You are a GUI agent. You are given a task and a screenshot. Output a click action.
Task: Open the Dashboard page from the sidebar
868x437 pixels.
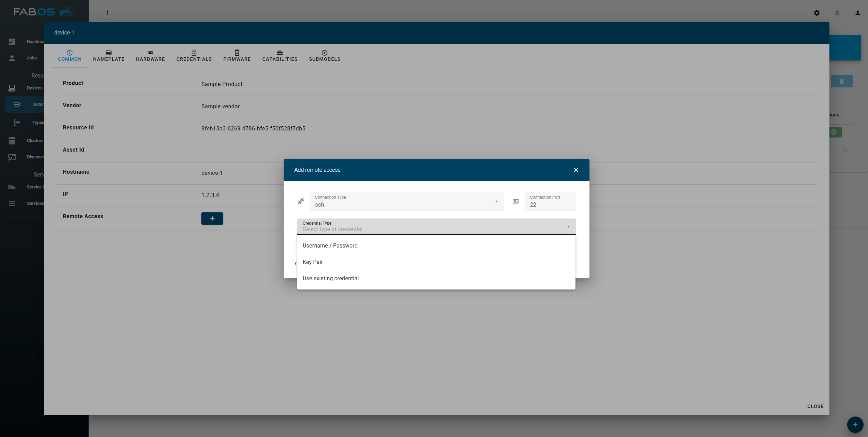click(12, 41)
